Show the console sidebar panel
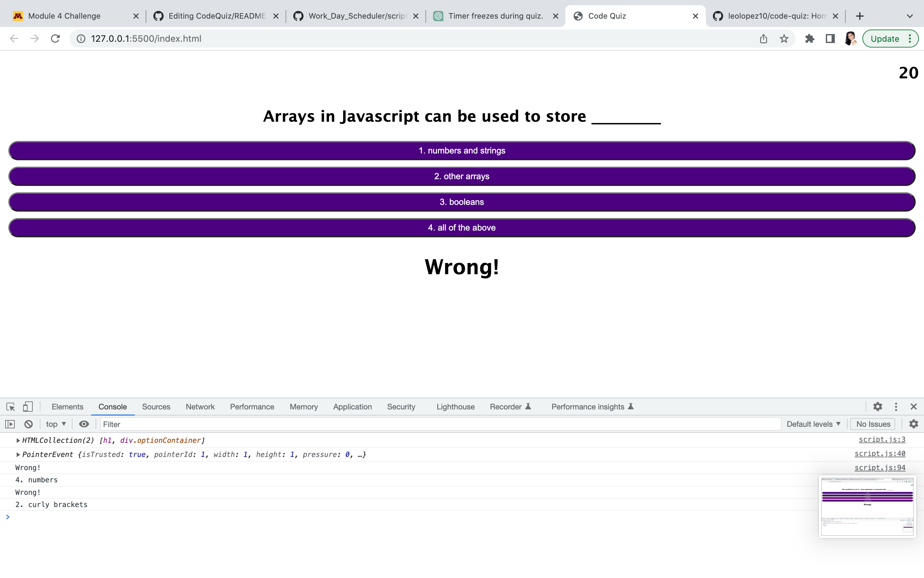924x578 pixels. (10, 424)
